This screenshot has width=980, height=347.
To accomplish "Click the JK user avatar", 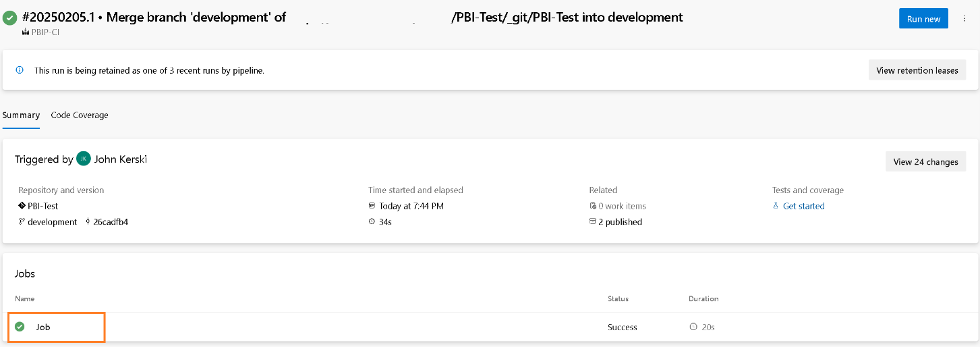I will [x=83, y=159].
